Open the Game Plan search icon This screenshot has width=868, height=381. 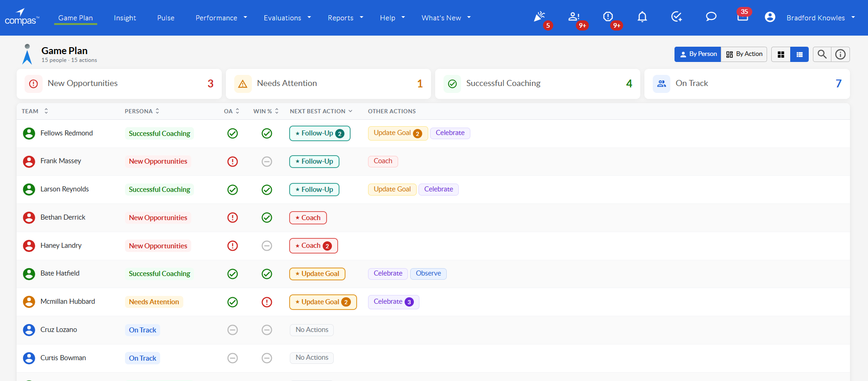[x=822, y=54]
